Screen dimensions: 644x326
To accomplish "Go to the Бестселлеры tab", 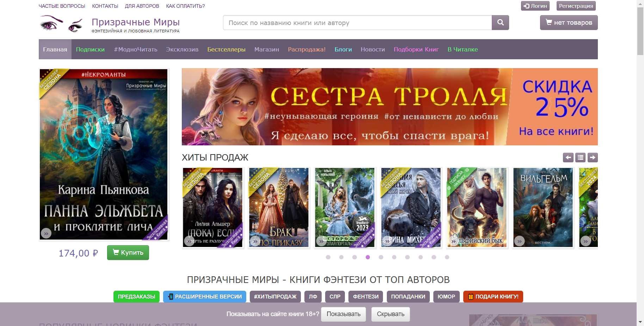I will pos(226,49).
